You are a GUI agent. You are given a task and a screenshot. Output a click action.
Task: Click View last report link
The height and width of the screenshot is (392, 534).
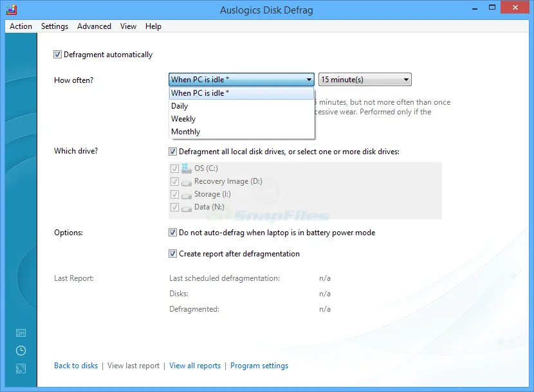134,366
